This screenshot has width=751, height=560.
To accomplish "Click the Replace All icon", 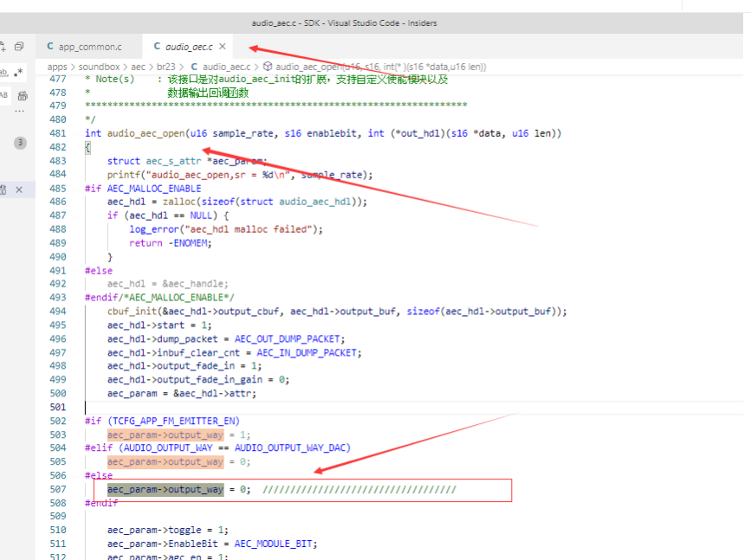I will click(x=22, y=96).
